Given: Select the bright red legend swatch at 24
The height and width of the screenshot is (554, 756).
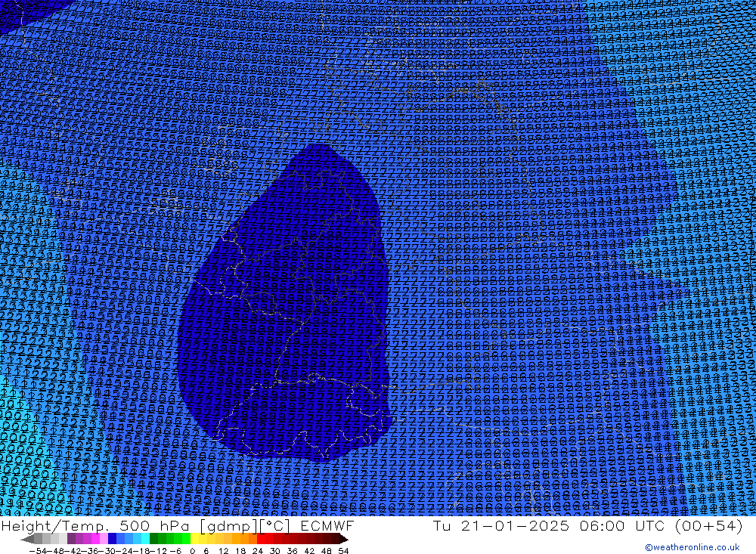Looking at the screenshot, I should click(x=261, y=539).
